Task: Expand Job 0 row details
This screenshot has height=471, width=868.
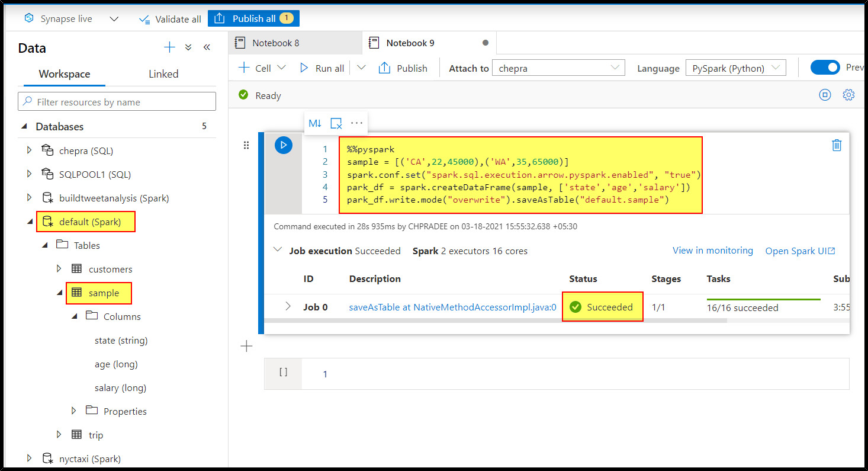Action: coord(288,306)
